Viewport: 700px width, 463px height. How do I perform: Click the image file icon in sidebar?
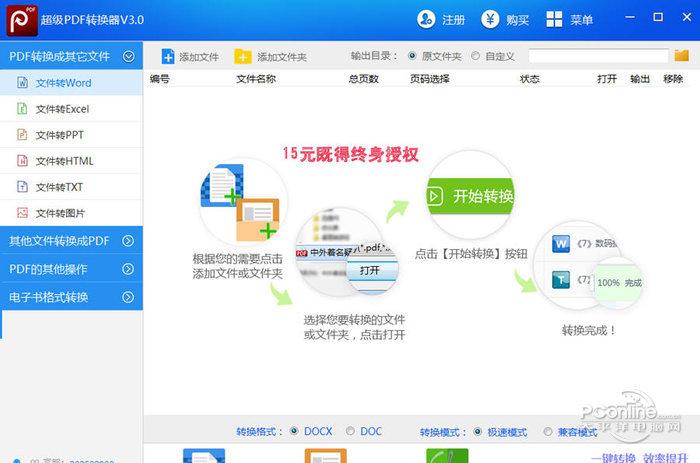[x=22, y=213]
